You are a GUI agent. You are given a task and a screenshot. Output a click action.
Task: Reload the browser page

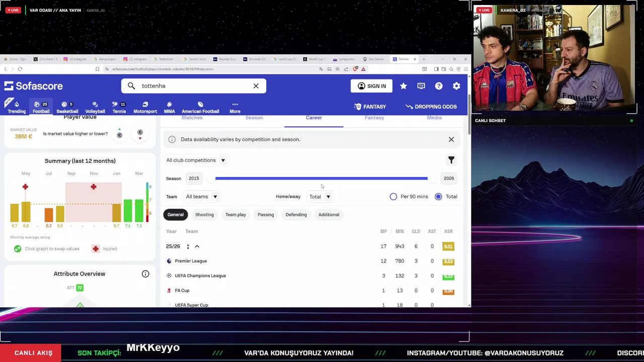(20, 69)
